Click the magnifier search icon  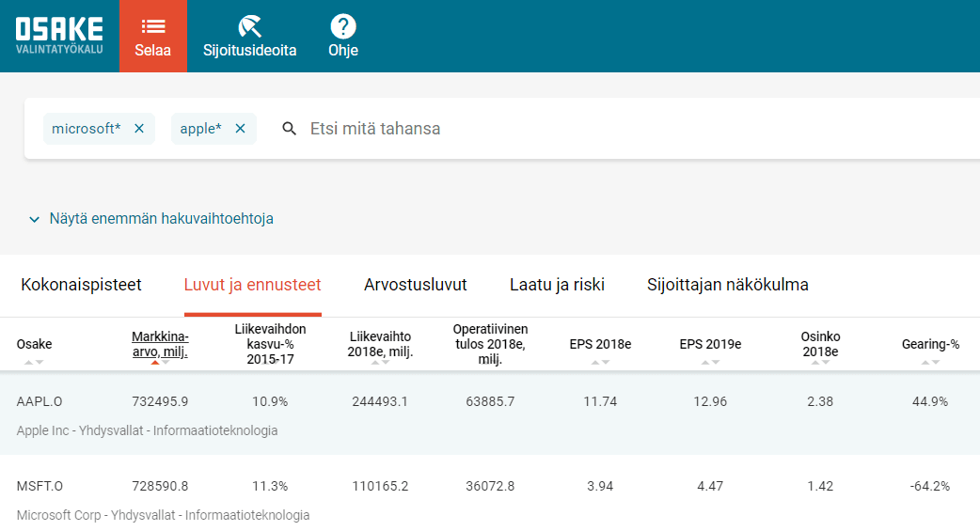point(289,129)
